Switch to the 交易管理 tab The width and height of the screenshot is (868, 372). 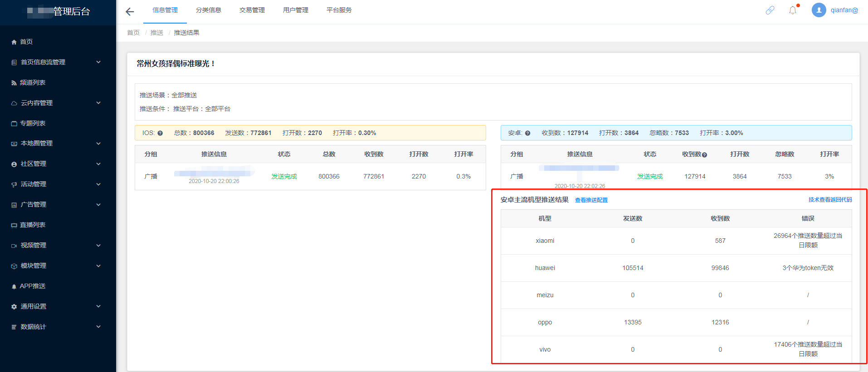tap(252, 10)
